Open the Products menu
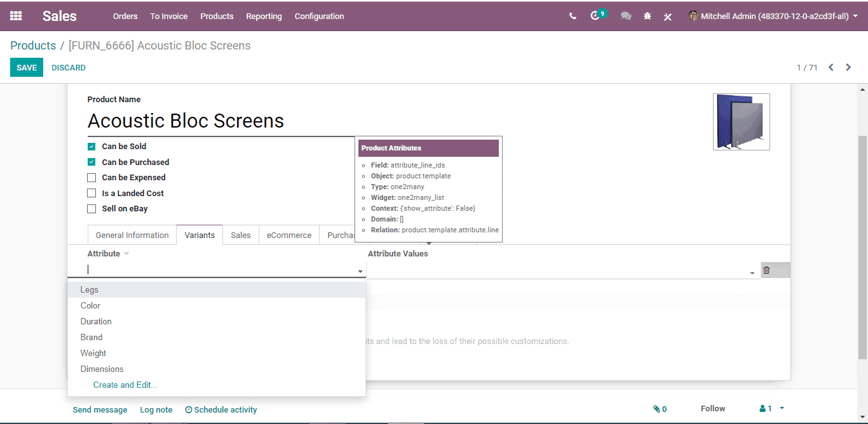Screen dimensions: 868x424 click(x=217, y=17)
